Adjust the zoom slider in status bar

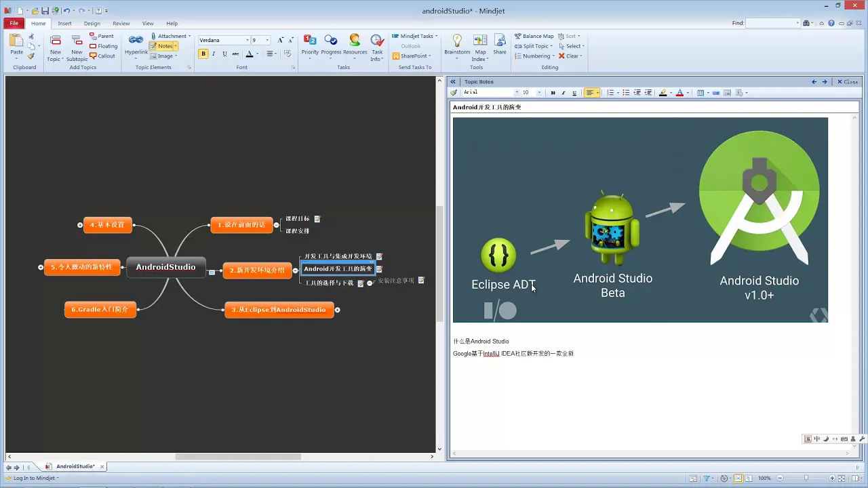click(x=806, y=478)
